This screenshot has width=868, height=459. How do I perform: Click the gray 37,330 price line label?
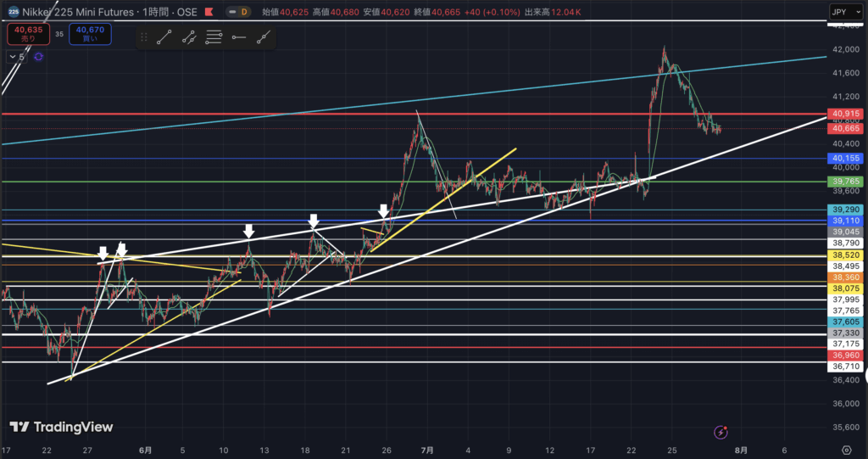coord(845,333)
